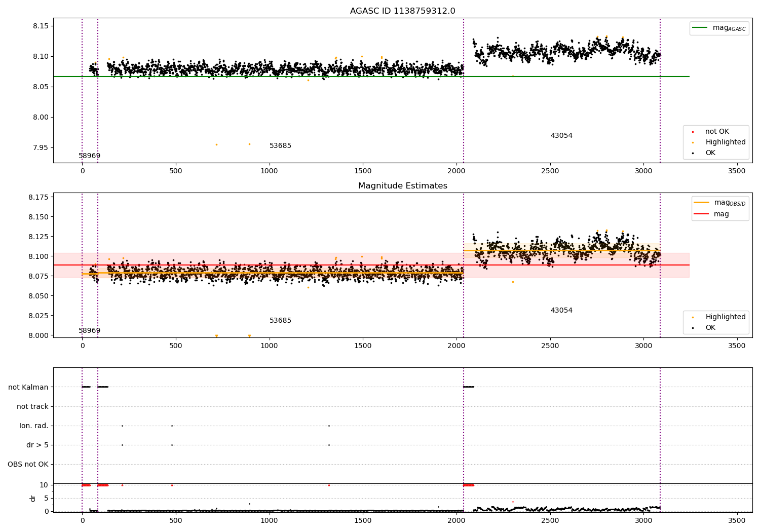Click the 'dr > 5' row label
760x532 pixels.
[37, 445]
